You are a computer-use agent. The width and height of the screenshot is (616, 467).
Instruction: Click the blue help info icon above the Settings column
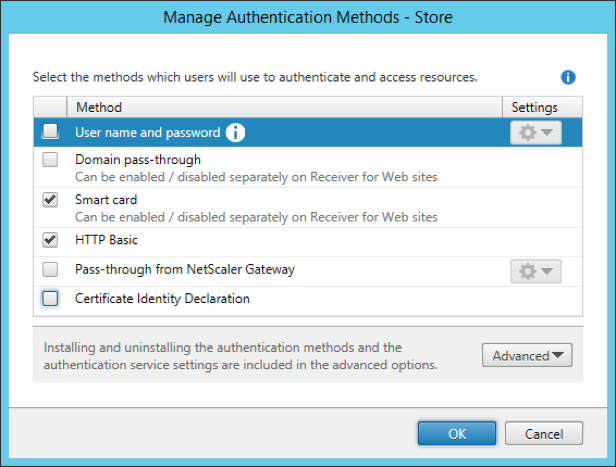568,77
